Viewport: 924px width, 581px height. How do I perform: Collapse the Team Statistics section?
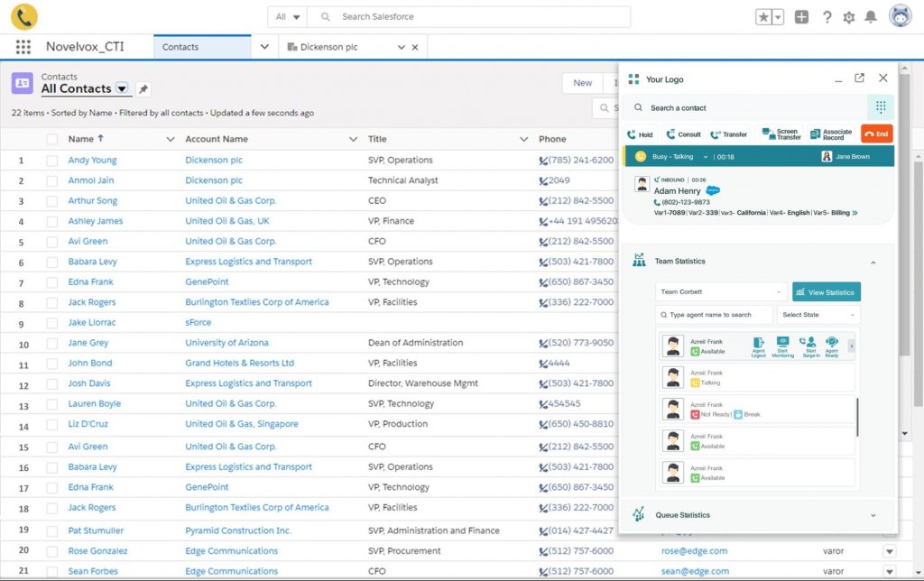[x=873, y=263]
